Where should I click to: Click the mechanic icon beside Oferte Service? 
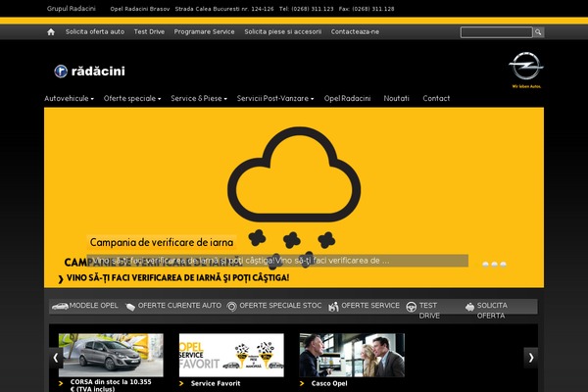coord(333,307)
